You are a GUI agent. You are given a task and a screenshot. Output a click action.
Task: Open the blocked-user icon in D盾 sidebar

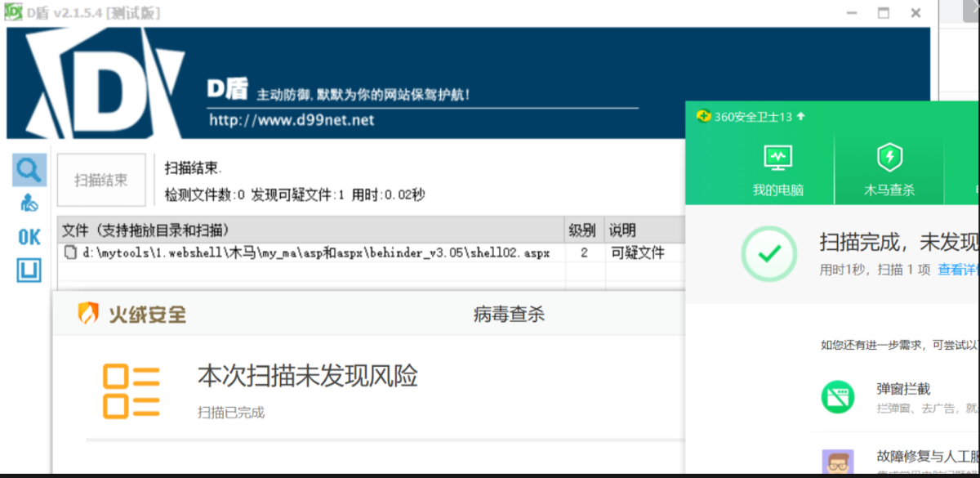29,203
